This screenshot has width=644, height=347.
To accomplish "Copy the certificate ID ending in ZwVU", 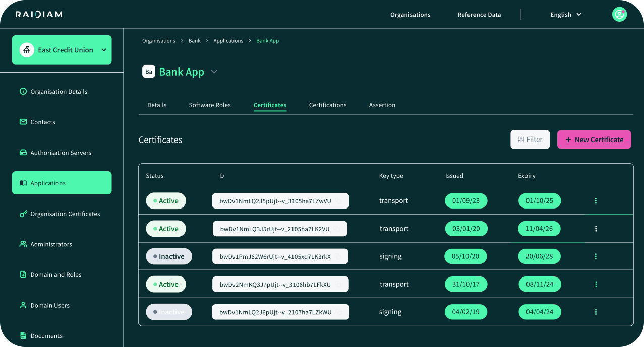I will pos(339,201).
